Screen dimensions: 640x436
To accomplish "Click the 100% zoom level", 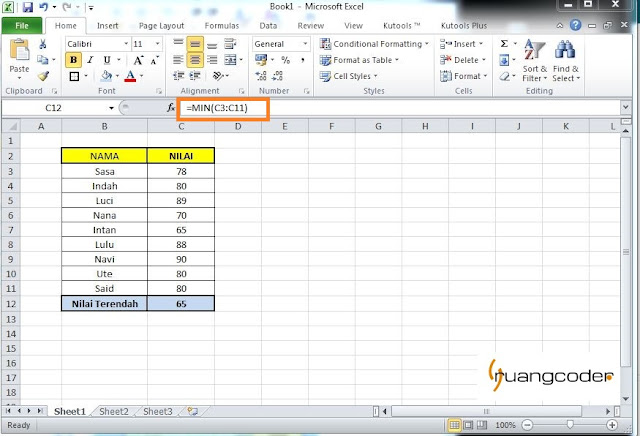I will click(505, 425).
